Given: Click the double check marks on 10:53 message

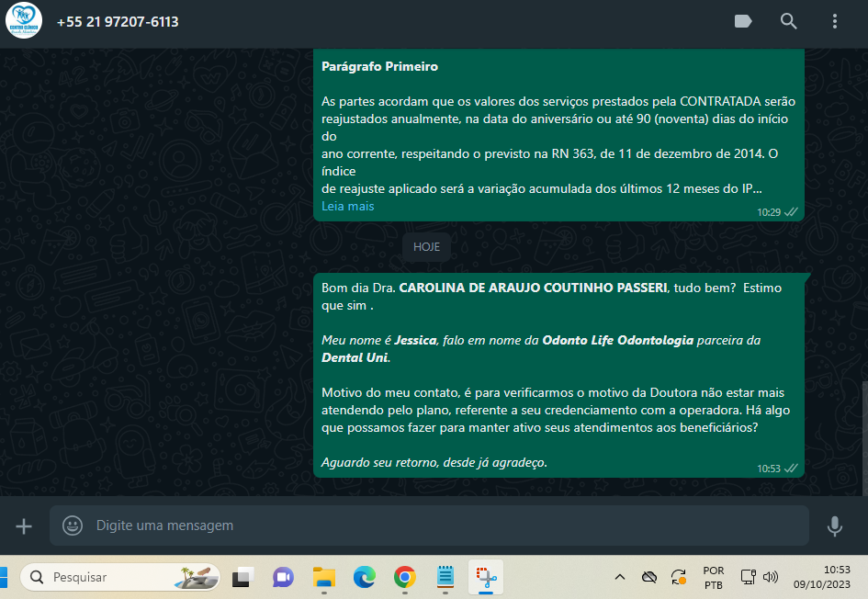Looking at the screenshot, I should (792, 469).
